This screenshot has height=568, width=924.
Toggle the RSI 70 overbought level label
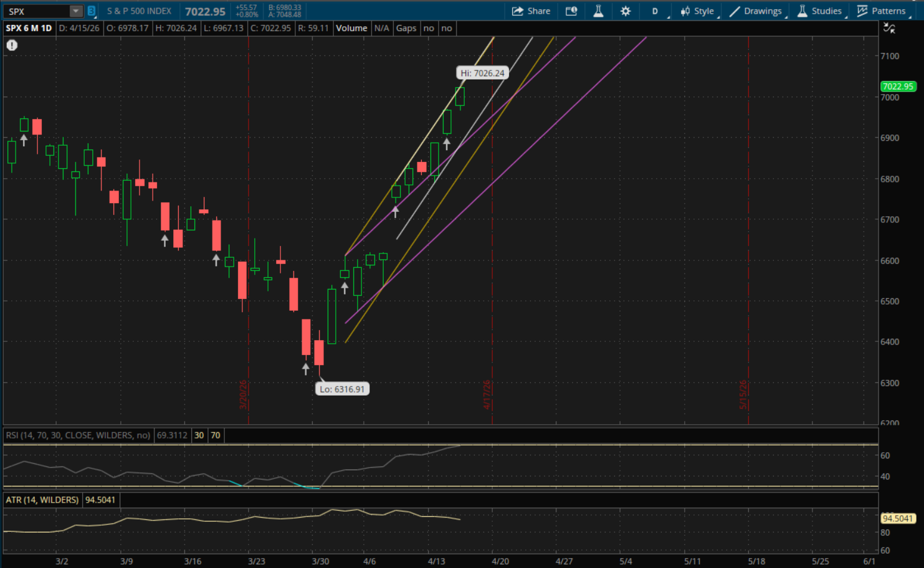pyautogui.click(x=216, y=435)
